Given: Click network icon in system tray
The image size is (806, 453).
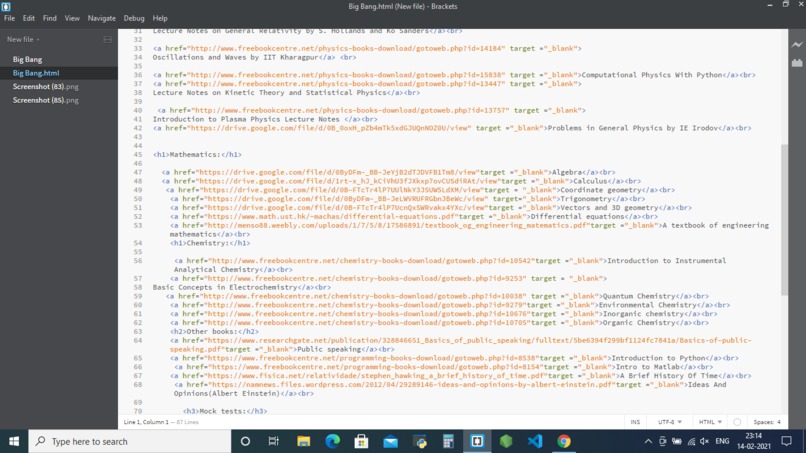Looking at the screenshot, I should 691,441.
